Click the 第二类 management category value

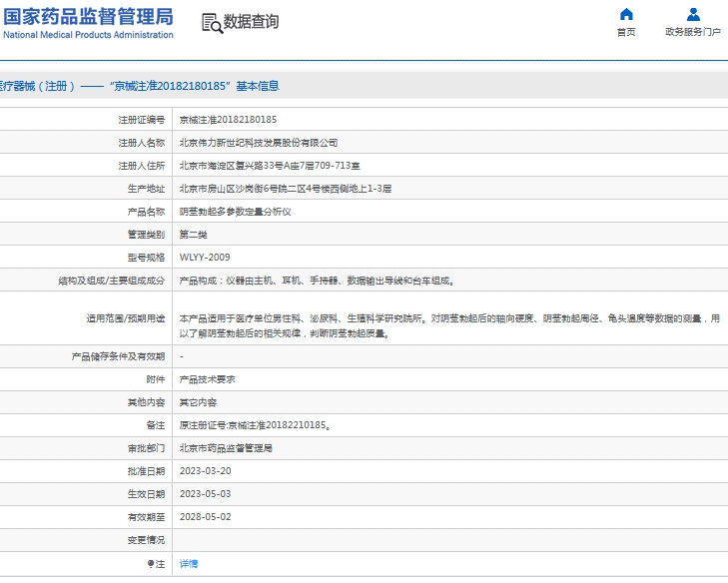(x=193, y=235)
